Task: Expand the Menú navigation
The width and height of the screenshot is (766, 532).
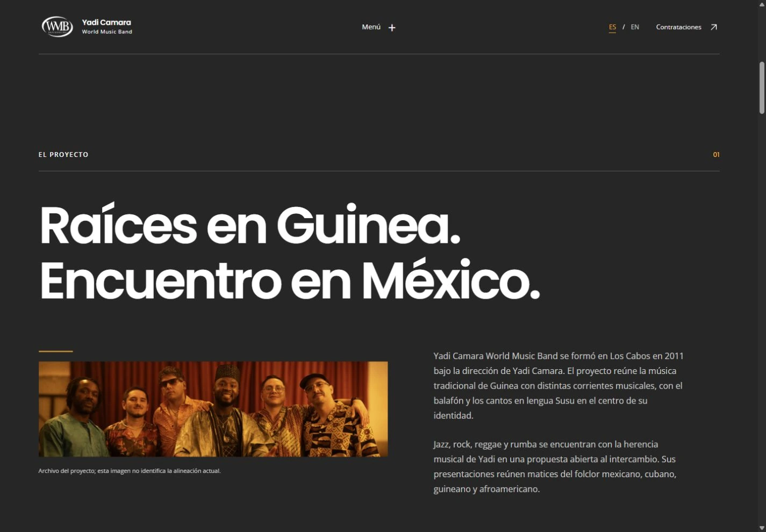Action: (378, 27)
